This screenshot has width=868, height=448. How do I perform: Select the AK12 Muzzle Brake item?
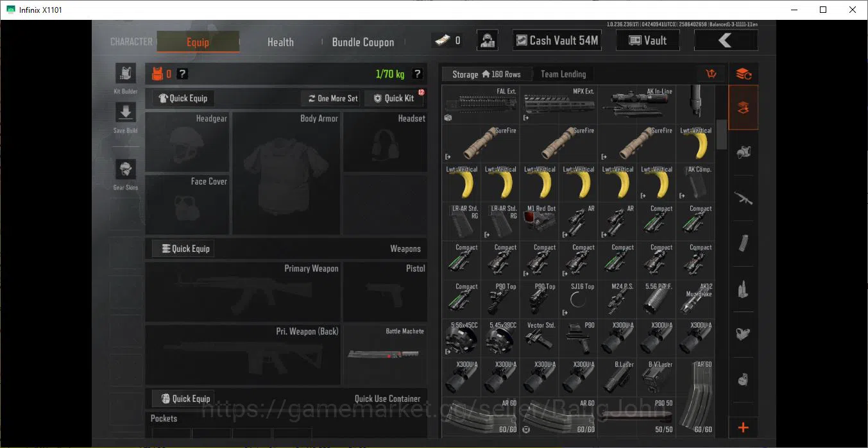696,300
